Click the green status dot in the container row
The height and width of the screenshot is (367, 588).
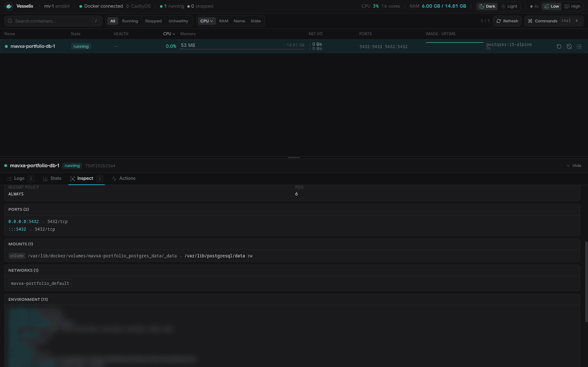pos(6,47)
